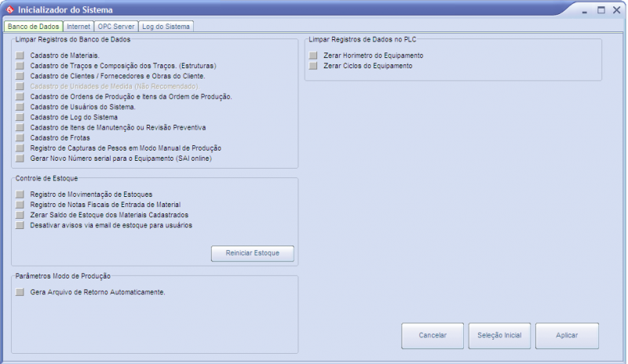Click the Aplicar button
The image size is (628, 364).
[567, 336]
